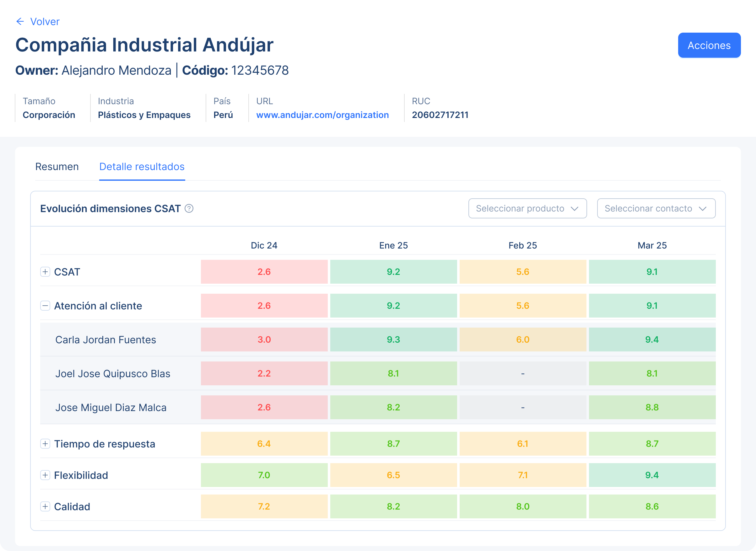Expand the CSAT row
The width and height of the screenshot is (756, 551).
45,272
